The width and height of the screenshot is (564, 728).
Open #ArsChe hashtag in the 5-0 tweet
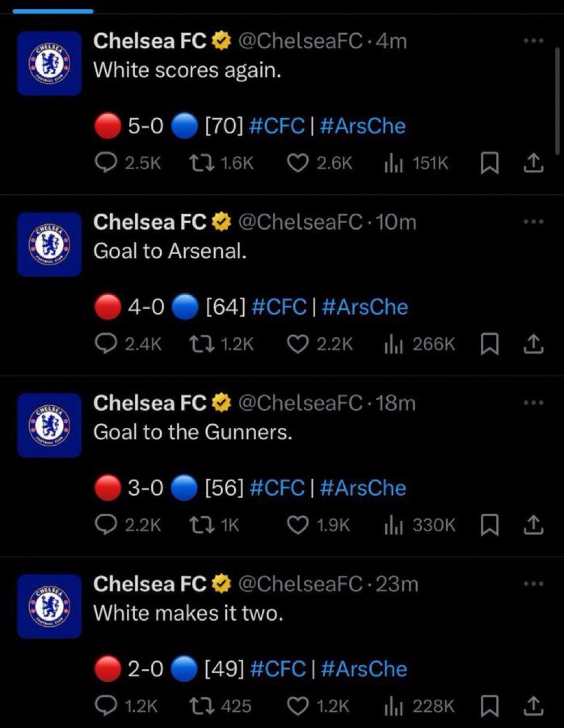[x=362, y=126]
